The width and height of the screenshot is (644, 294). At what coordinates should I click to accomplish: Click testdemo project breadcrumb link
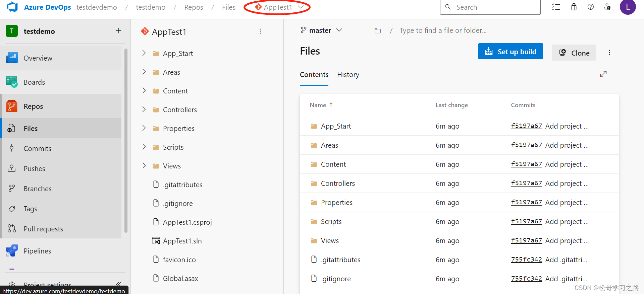point(151,7)
